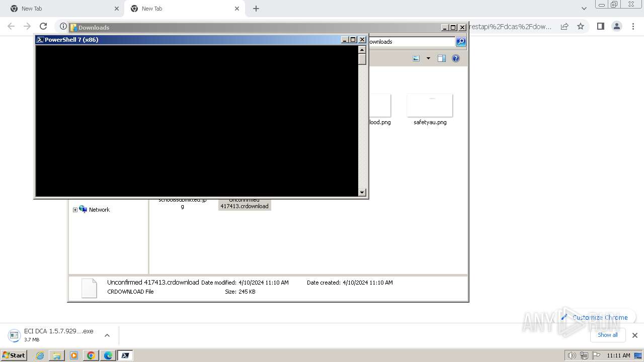Open Chrome profile avatar
This screenshot has width=644, height=362.
click(x=617, y=26)
